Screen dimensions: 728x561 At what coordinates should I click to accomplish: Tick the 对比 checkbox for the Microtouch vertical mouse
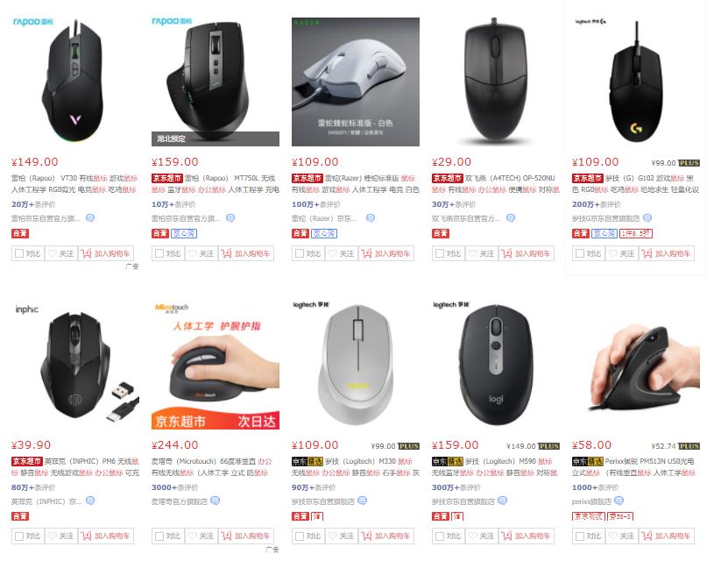coord(159,536)
